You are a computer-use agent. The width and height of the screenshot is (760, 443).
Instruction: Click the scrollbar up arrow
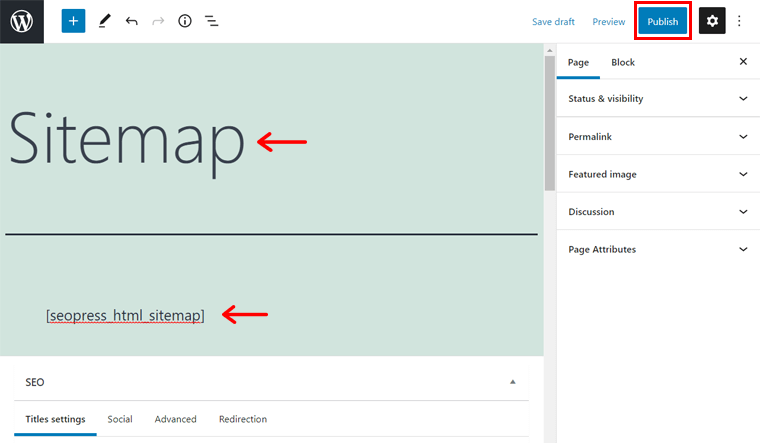(550, 50)
